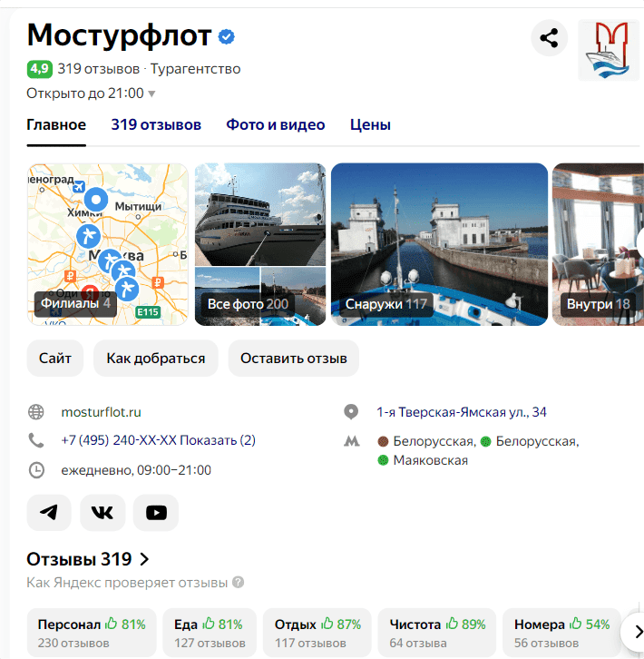Click the 4,9 rating badge
Screen dimensions: 644x659
(40, 69)
